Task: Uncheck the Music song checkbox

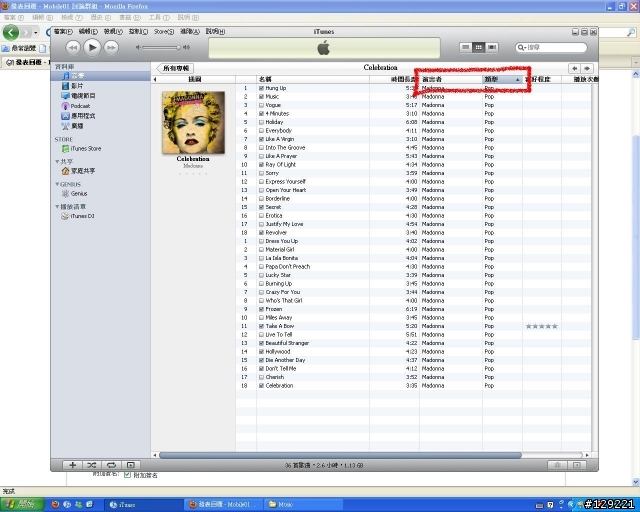Action: tap(261, 97)
